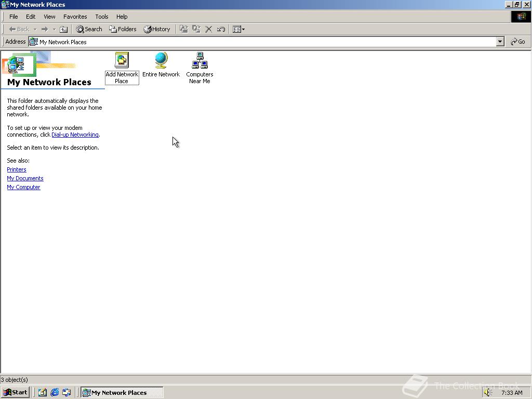Open the My Computer link
This screenshot has width=532, height=399.
point(23,187)
